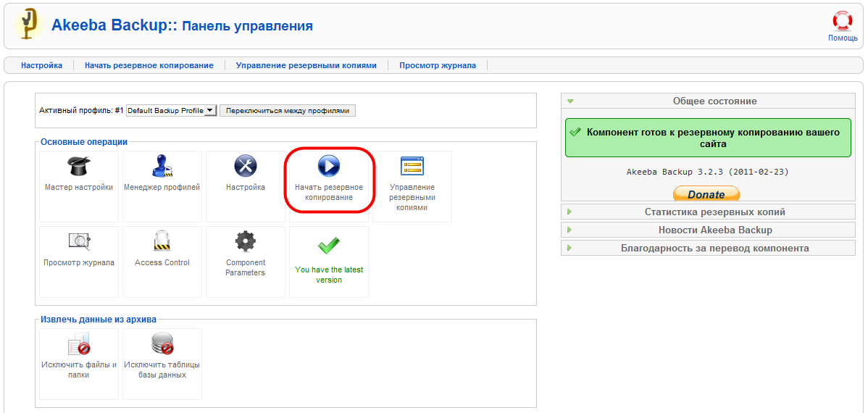
Task: Start backup via Начать резервное копирование play icon
Action: [x=329, y=165]
